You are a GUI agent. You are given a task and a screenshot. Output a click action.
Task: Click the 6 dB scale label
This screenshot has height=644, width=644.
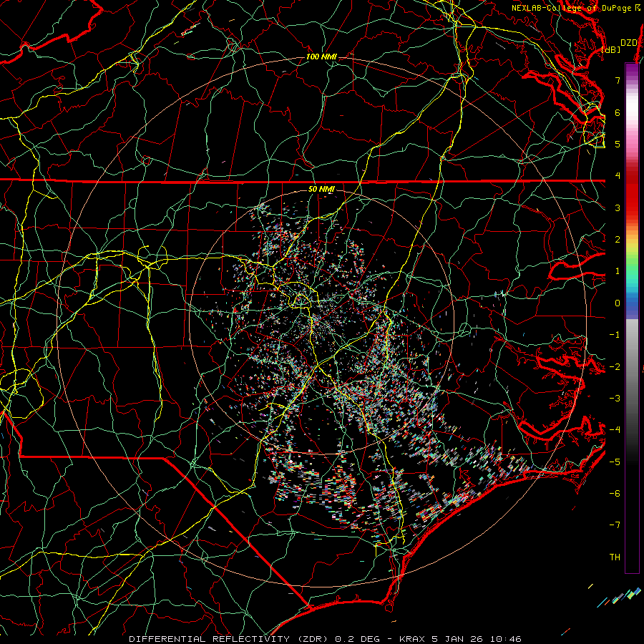pyautogui.click(x=618, y=112)
